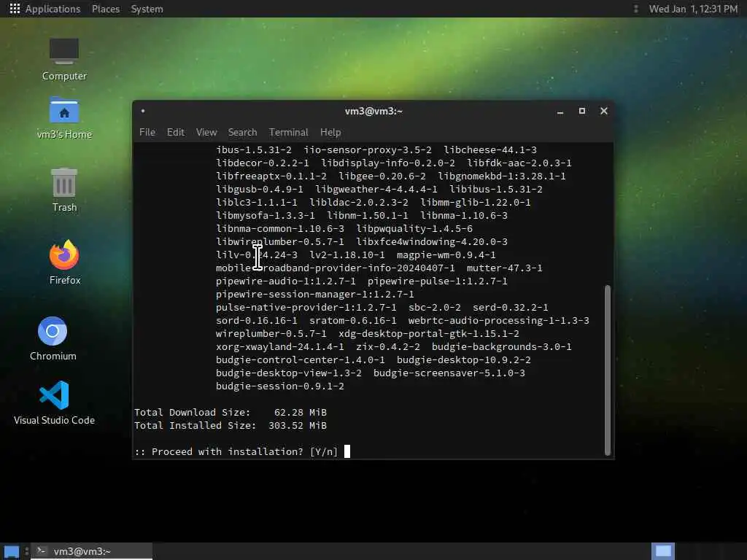This screenshot has width=747, height=560.
Task: Open vm3's Home folder icon
Action: (64, 117)
